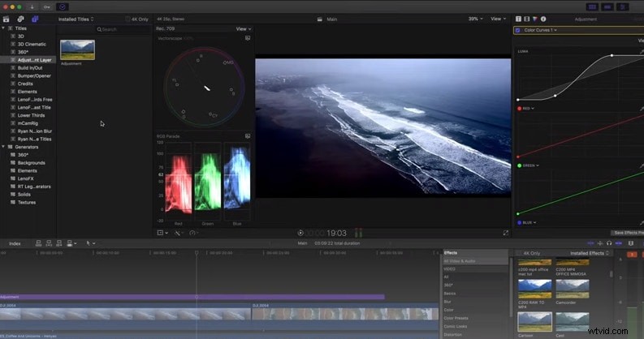The image size is (644, 339).
Task: Toggle the timeline headphones audio skimming icon
Action: [609, 243]
